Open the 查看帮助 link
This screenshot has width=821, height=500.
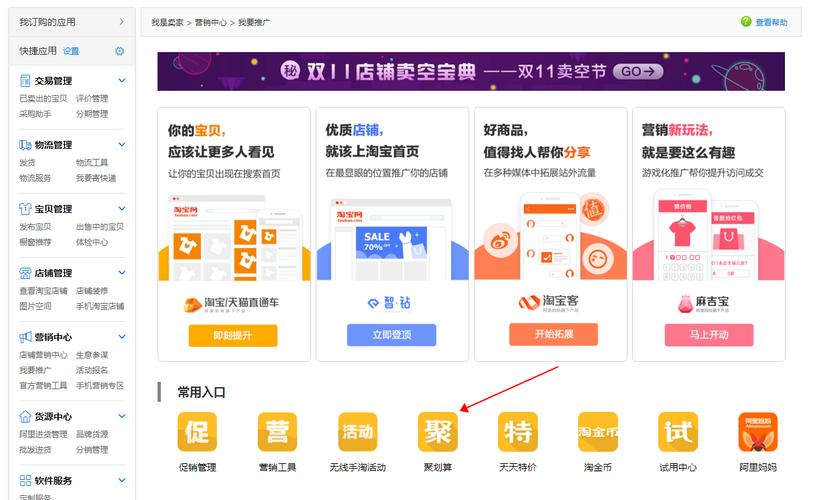(x=771, y=22)
